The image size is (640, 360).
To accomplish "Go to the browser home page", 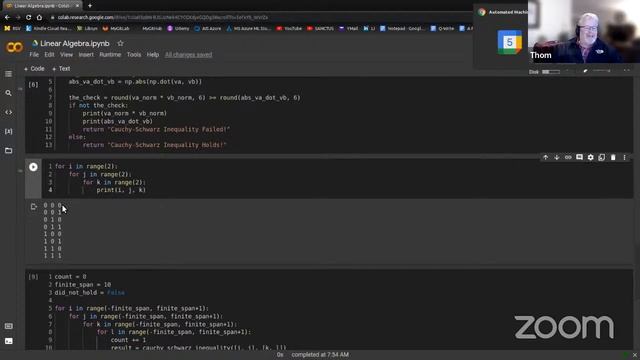I will 39,18.
